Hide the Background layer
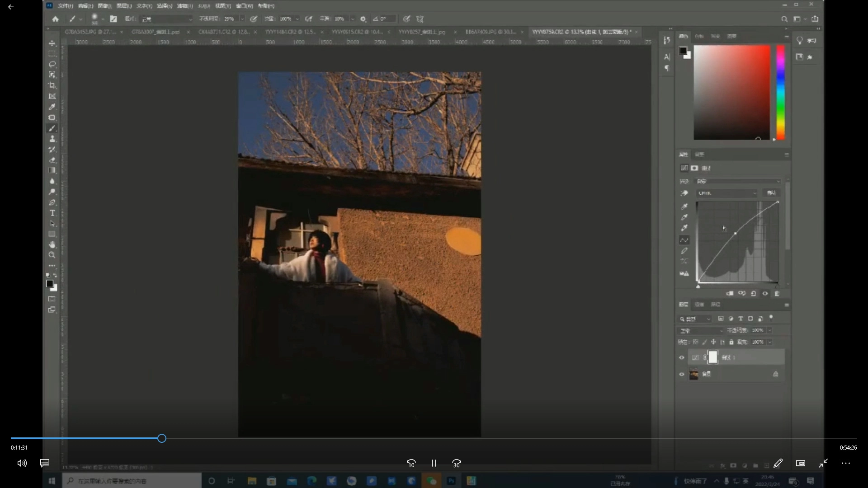The image size is (868, 488). pos(681,374)
